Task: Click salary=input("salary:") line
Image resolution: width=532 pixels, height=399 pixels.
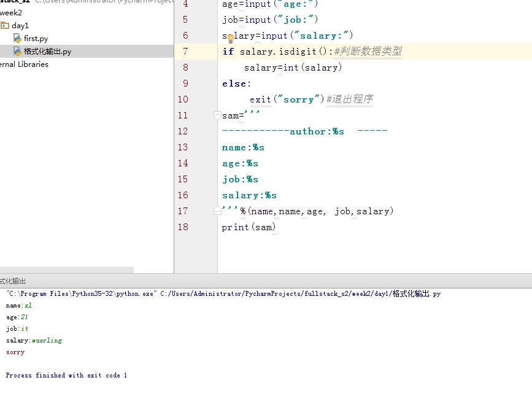Action: (288, 36)
